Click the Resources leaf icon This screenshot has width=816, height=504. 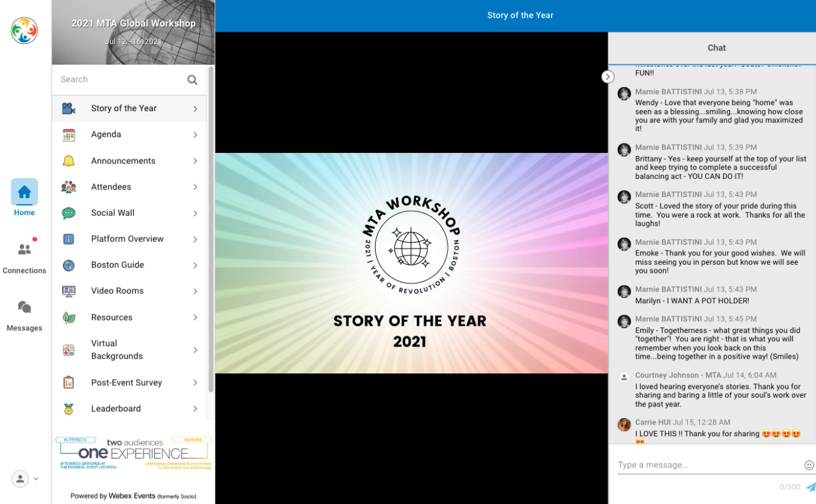68,318
